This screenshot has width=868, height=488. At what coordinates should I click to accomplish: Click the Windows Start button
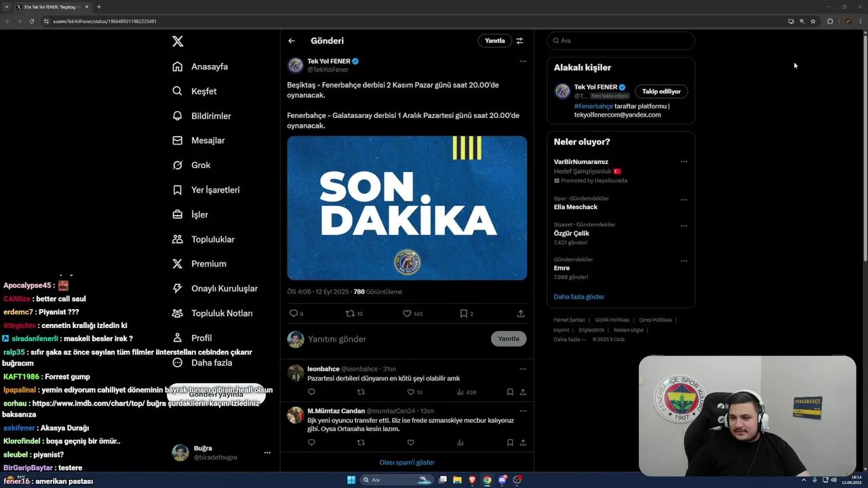click(351, 480)
